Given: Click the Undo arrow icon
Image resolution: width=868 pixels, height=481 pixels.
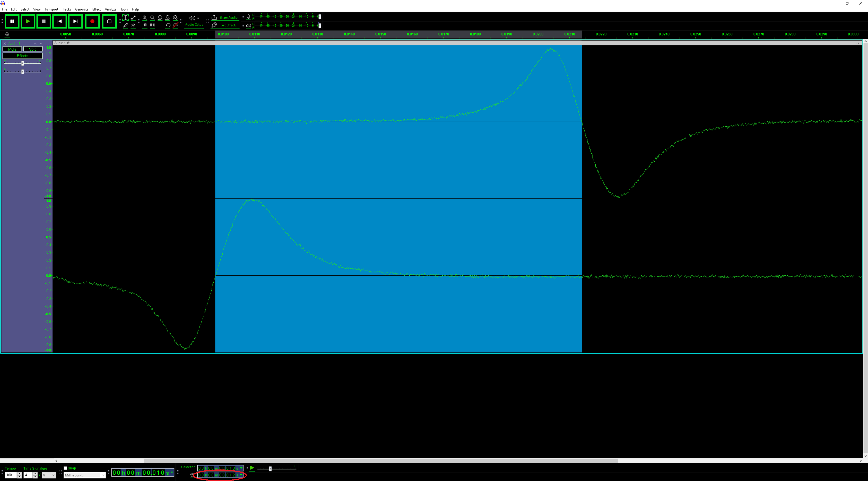Looking at the screenshot, I should [168, 25].
